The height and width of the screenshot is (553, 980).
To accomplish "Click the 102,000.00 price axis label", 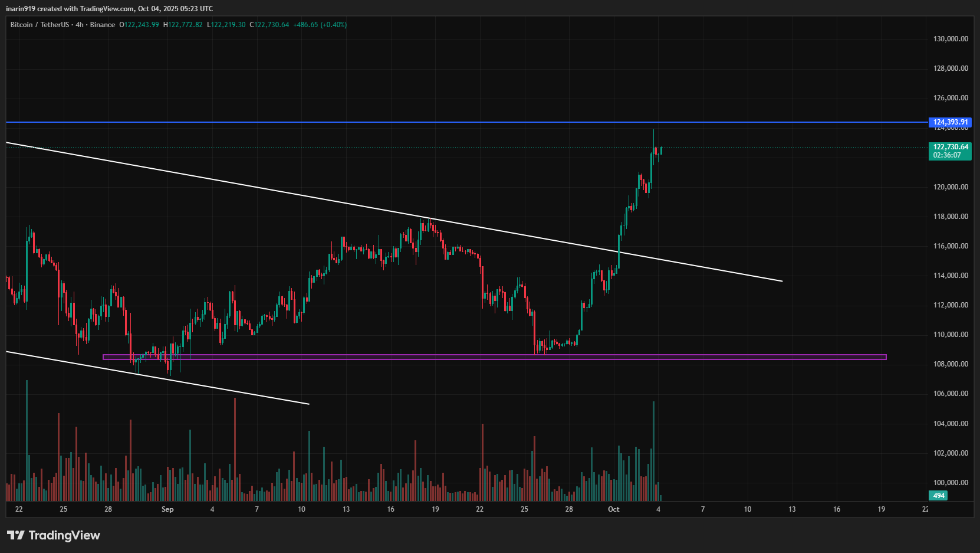I will (951, 453).
